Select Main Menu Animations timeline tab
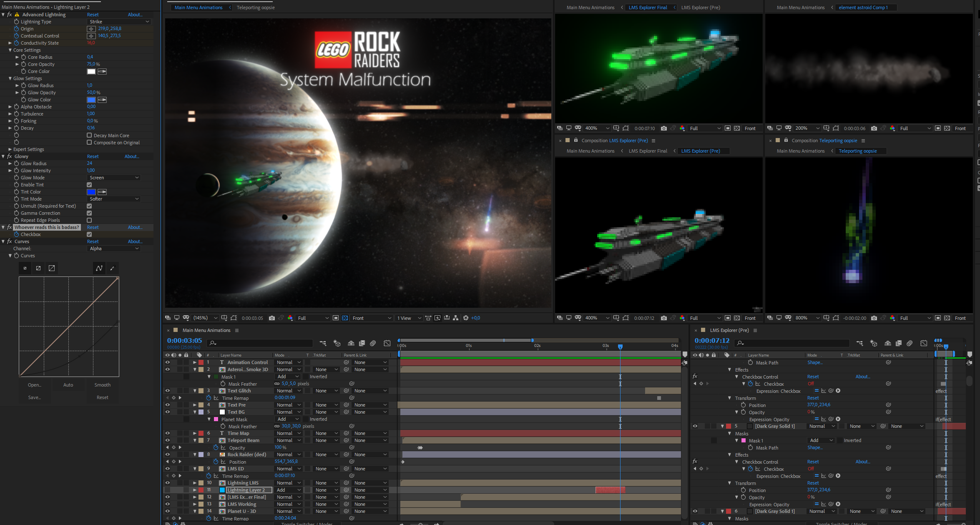Image resolution: width=980 pixels, height=525 pixels. 206,330
